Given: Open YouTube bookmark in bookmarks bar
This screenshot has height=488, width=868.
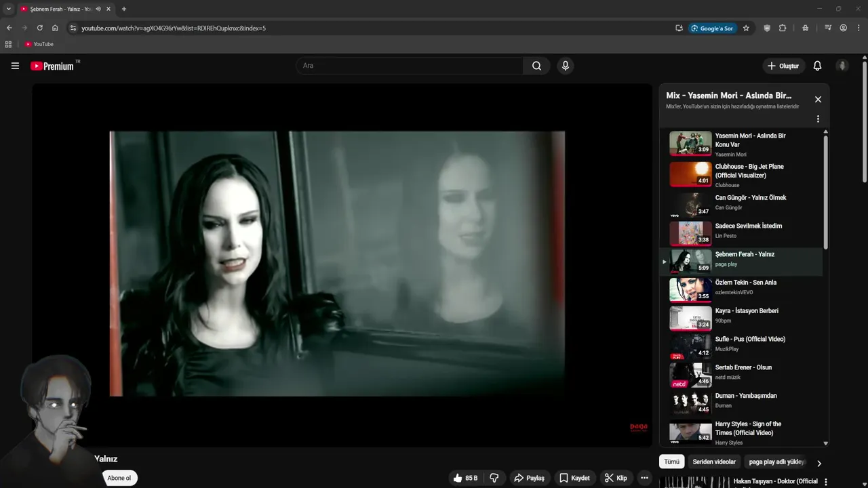Looking at the screenshot, I should 39,44.
